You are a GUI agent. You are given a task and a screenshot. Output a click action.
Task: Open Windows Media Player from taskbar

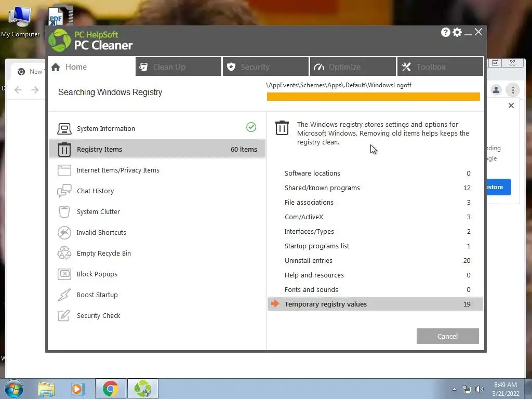[77, 389]
